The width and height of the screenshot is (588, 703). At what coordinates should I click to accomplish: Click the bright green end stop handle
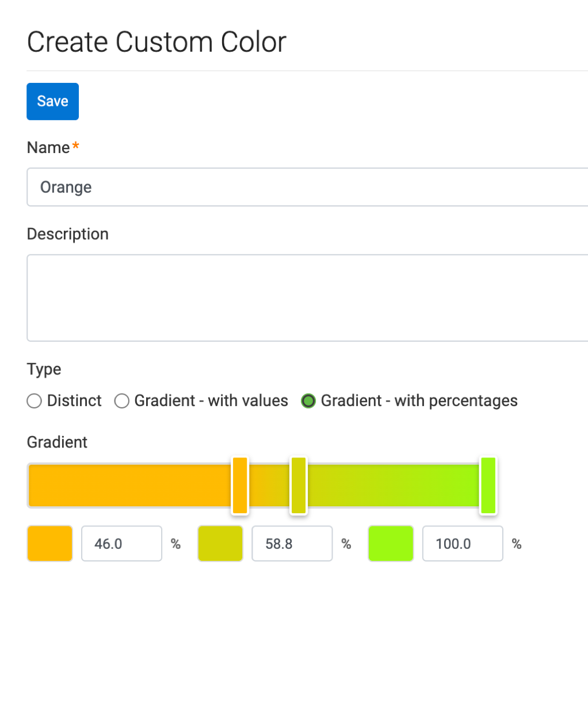point(488,485)
